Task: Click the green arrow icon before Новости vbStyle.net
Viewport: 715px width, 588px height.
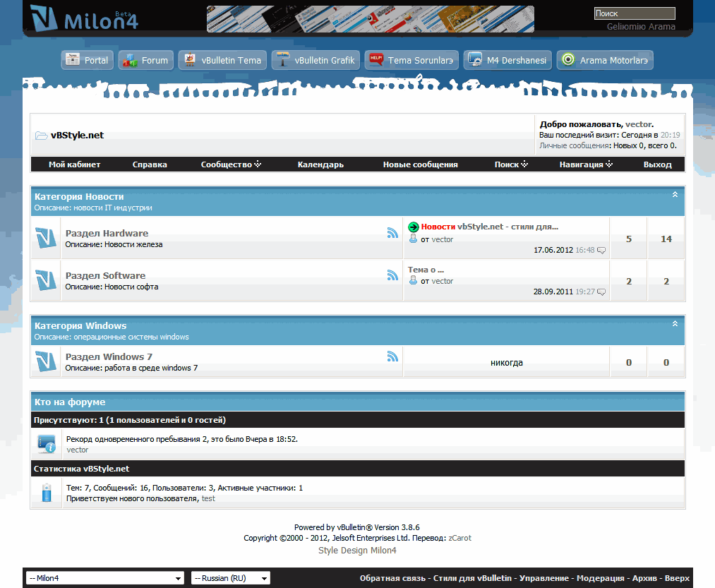Action: tap(413, 227)
